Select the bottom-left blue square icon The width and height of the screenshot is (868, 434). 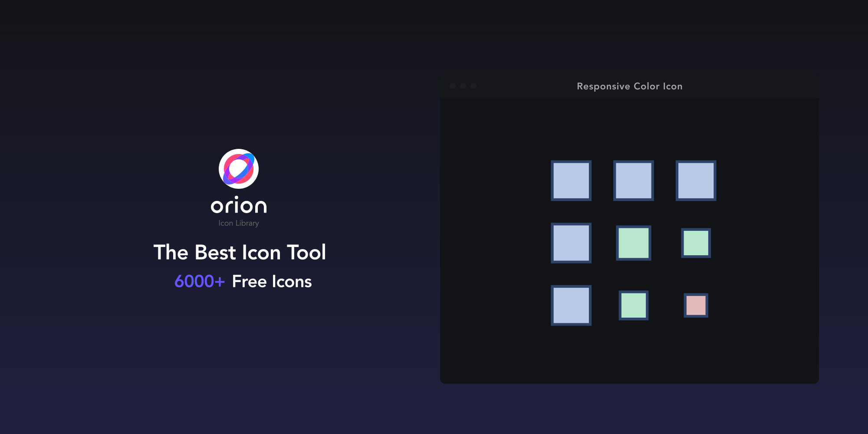click(571, 305)
